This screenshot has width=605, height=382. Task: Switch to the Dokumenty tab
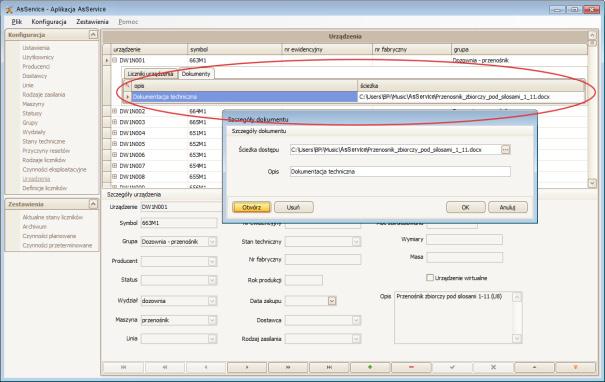(x=196, y=74)
